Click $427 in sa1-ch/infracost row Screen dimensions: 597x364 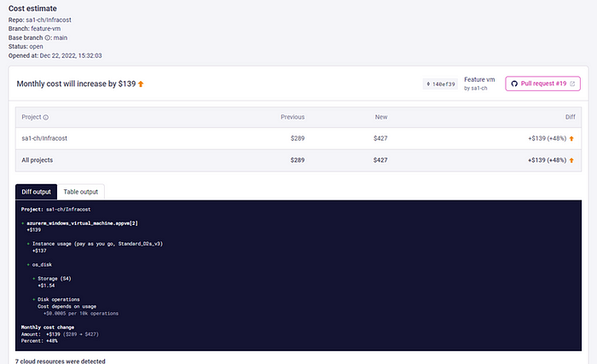380,138
